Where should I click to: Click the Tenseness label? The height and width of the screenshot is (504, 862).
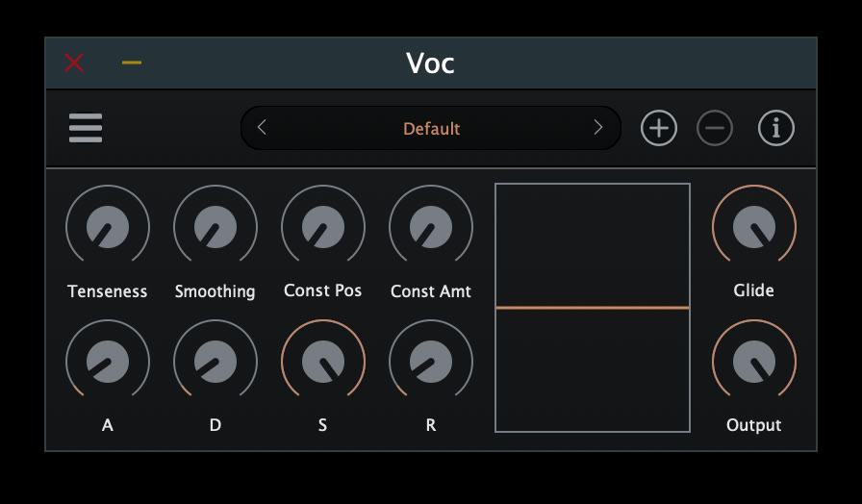point(107,290)
